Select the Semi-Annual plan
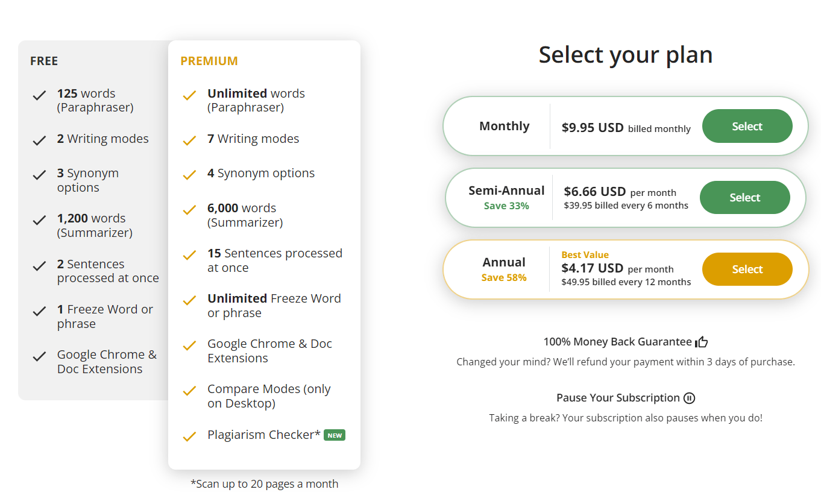This screenshot has height=504, width=821. tap(744, 197)
